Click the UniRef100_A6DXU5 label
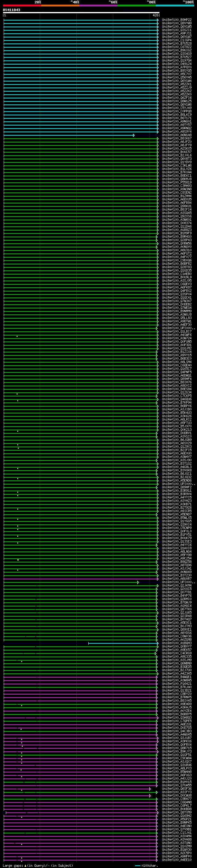 [x=177, y=200]
